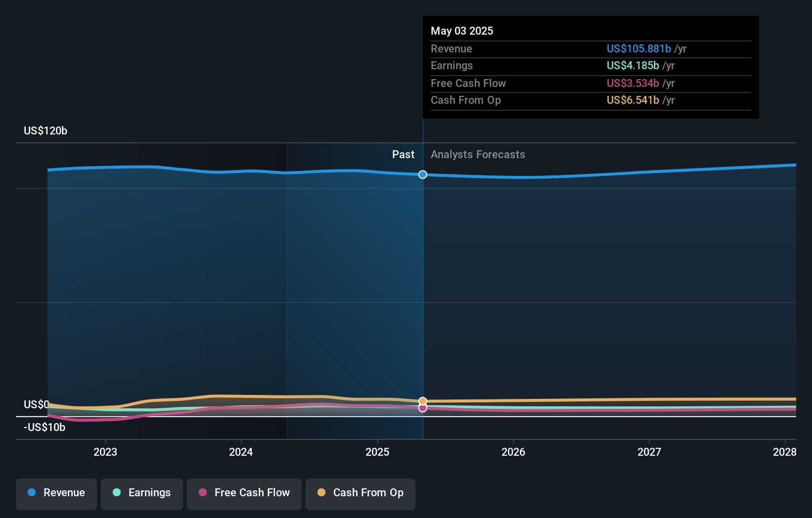Click the US$120b axis label
This screenshot has width=812, height=518.
45,130
